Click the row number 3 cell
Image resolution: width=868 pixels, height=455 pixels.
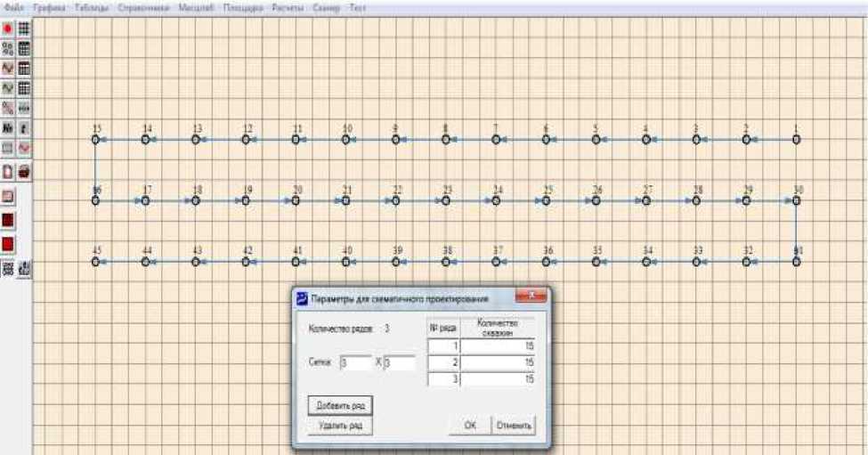coord(442,379)
